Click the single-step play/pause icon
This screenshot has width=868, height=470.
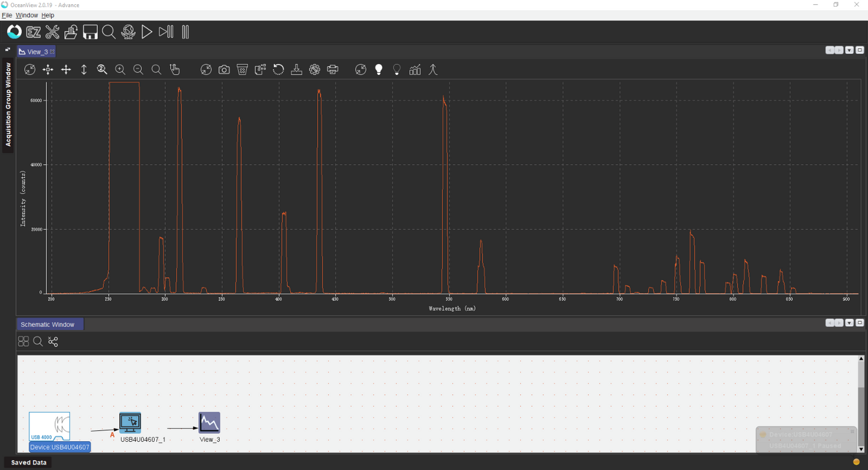166,32
